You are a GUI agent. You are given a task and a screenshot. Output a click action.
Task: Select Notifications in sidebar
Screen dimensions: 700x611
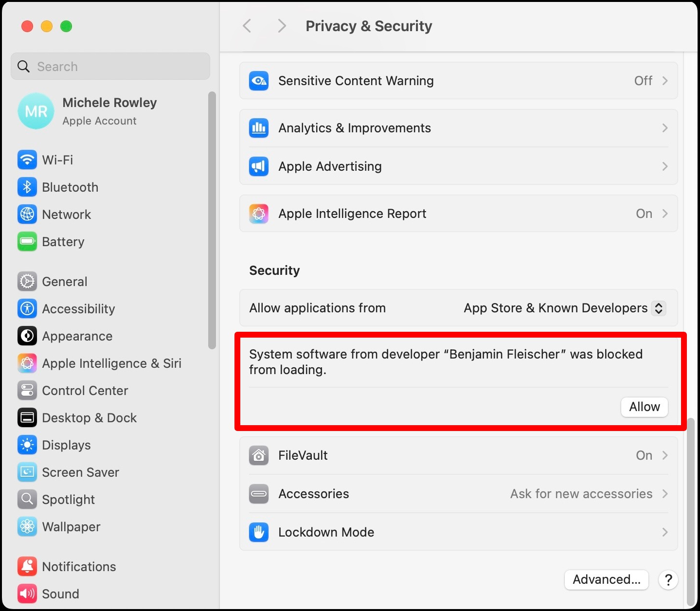pos(79,567)
